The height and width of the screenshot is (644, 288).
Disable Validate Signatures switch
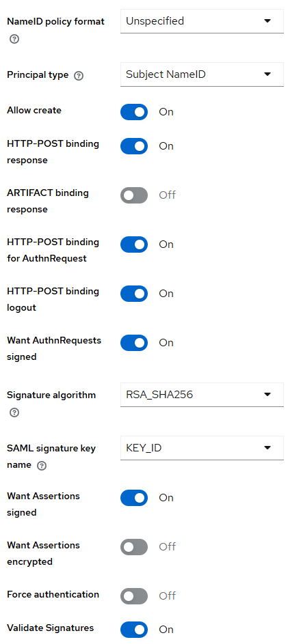coord(134,630)
